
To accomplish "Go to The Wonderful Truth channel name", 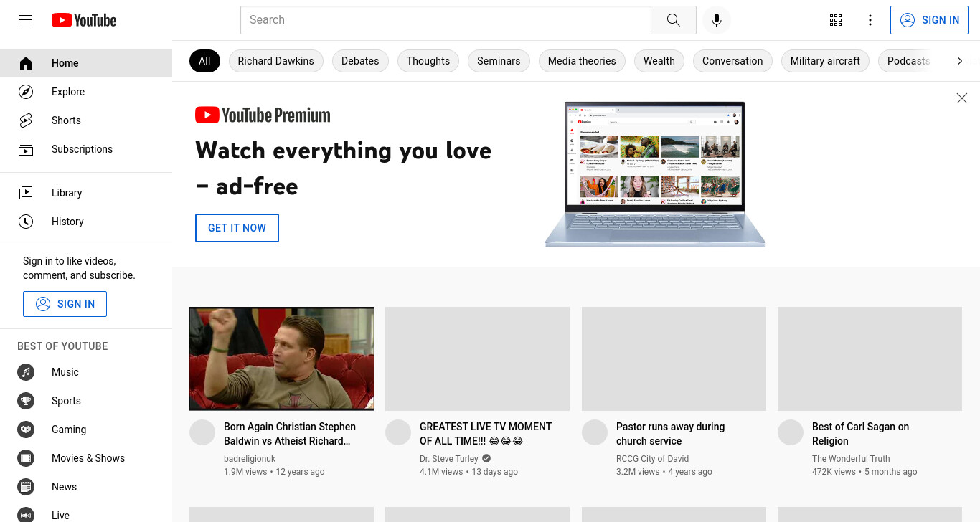I will (851, 459).
